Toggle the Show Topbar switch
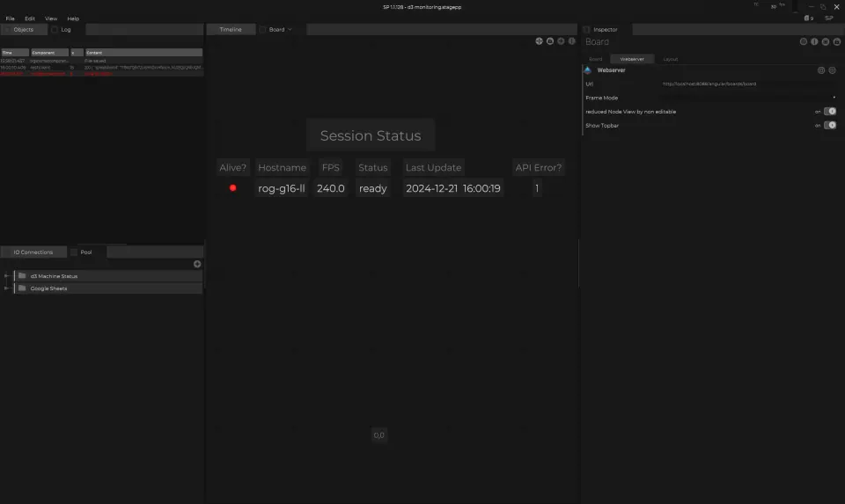 point(830,126)
